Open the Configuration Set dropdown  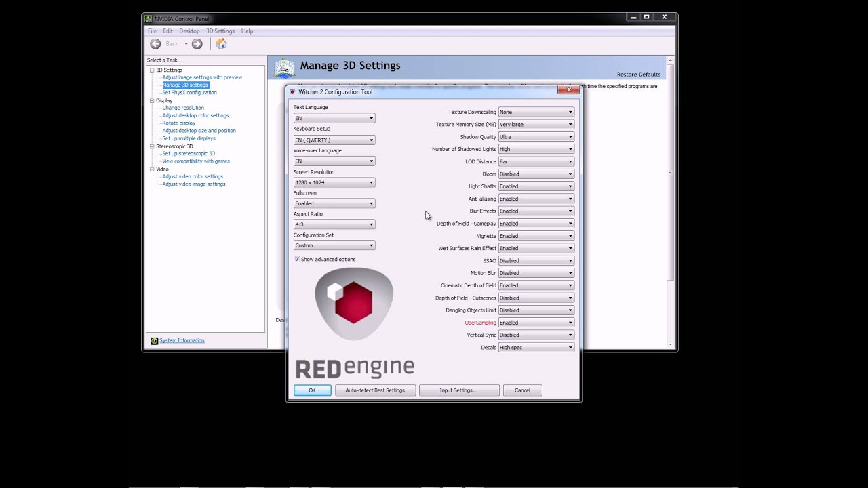point(334,245)
